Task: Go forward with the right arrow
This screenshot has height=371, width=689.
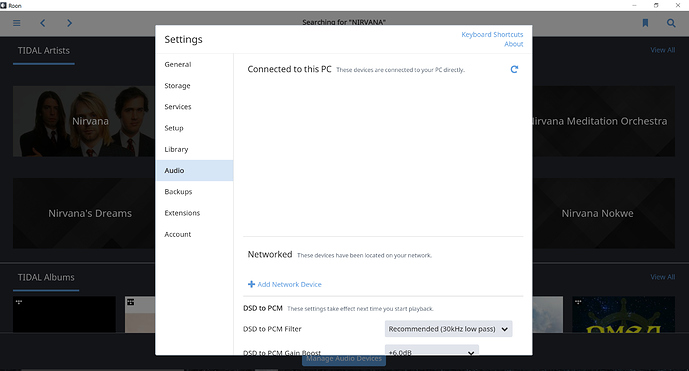Action: (x=69, y=23)
